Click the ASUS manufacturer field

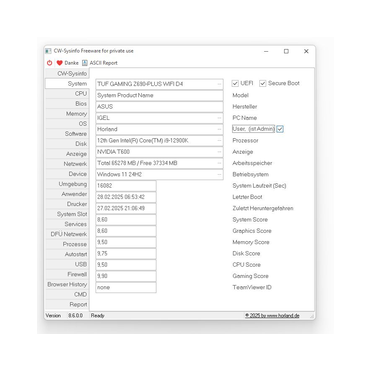coord(159,107)
